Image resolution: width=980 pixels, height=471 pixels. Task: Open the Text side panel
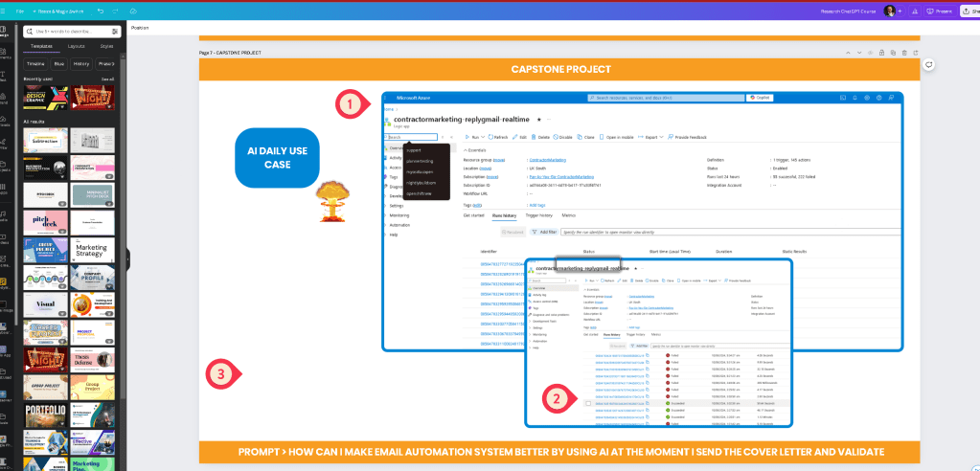click(5, 77)
